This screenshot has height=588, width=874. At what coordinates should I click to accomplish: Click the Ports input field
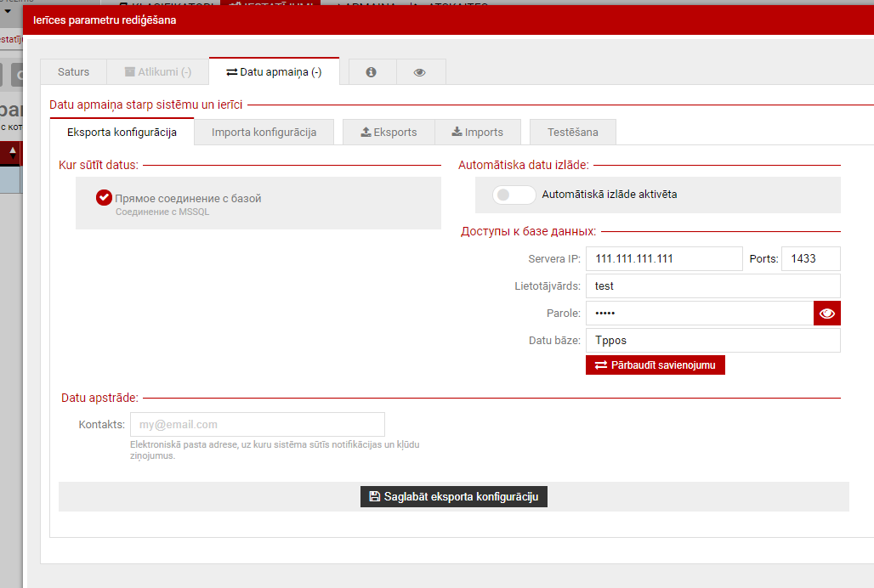click(810, 259)
